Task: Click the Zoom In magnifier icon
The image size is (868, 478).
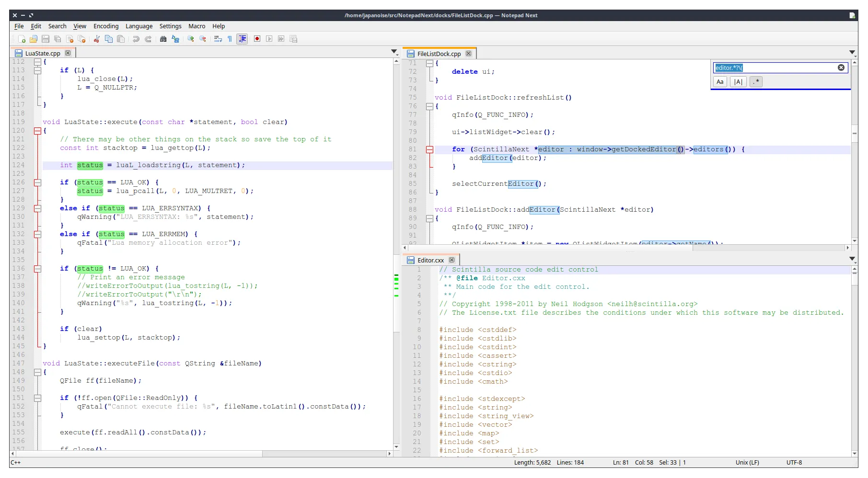Action: [191, 39]
